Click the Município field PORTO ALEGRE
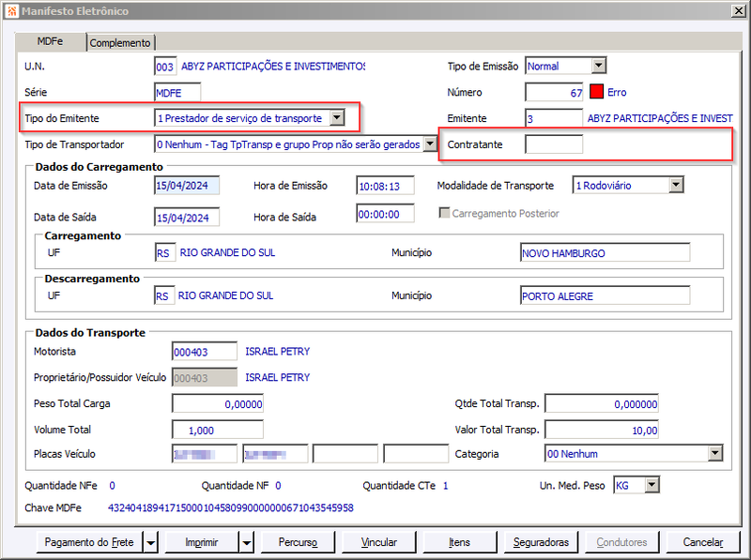The height and width of the screenshot is (560, 751). tap(605, 295)
